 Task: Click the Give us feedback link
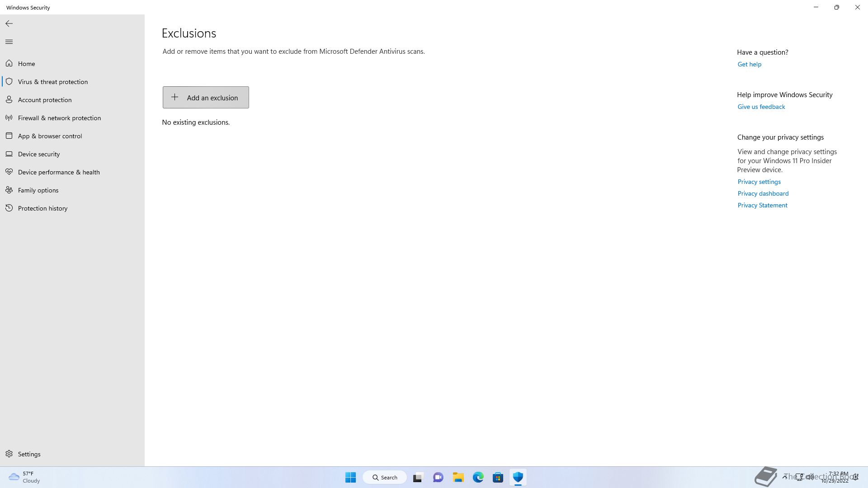click(761, 107)
